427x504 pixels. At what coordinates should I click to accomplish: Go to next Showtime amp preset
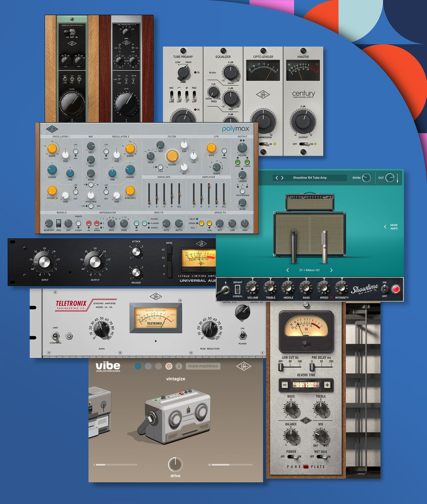(282, 178)
